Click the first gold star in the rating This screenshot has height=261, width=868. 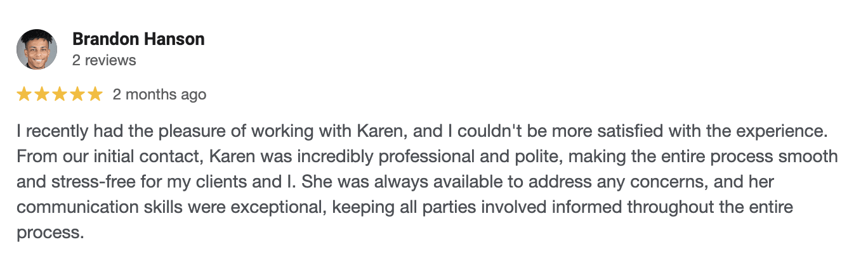coord(24,95)
